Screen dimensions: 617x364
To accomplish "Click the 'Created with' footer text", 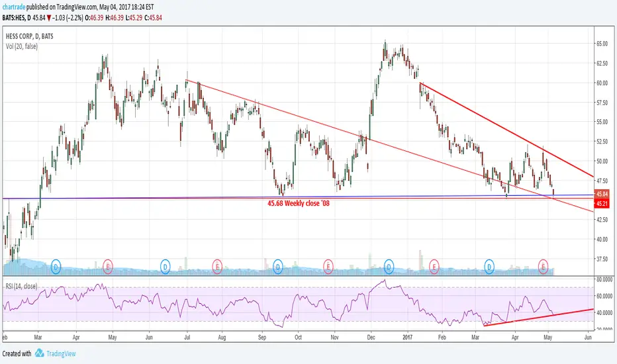I will click(x=17, y=353).
